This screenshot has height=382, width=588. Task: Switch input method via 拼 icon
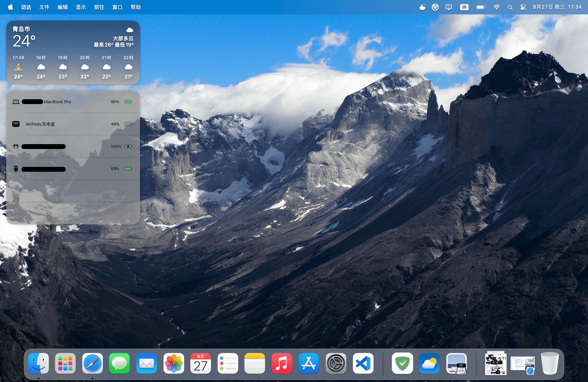(464, 7)
